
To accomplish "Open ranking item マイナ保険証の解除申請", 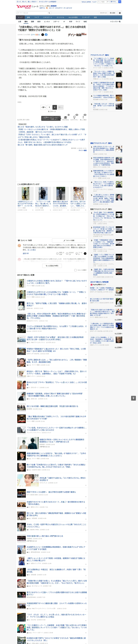I will 104,96.
